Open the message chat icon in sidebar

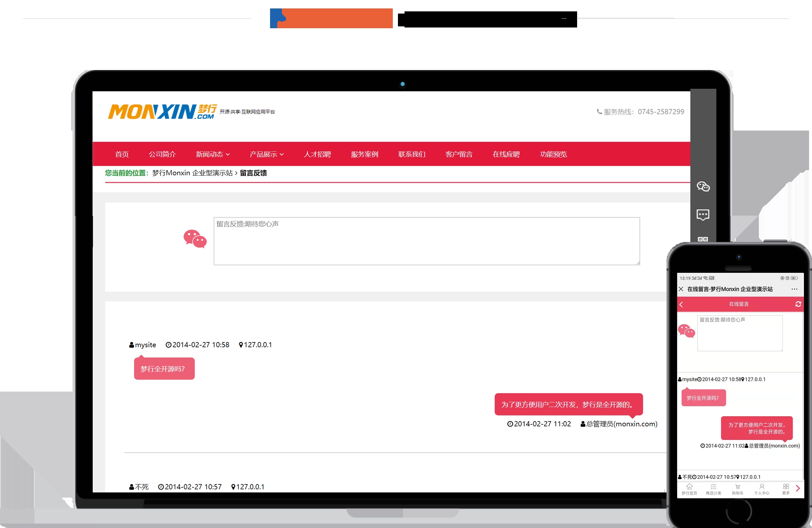point(703,215)
